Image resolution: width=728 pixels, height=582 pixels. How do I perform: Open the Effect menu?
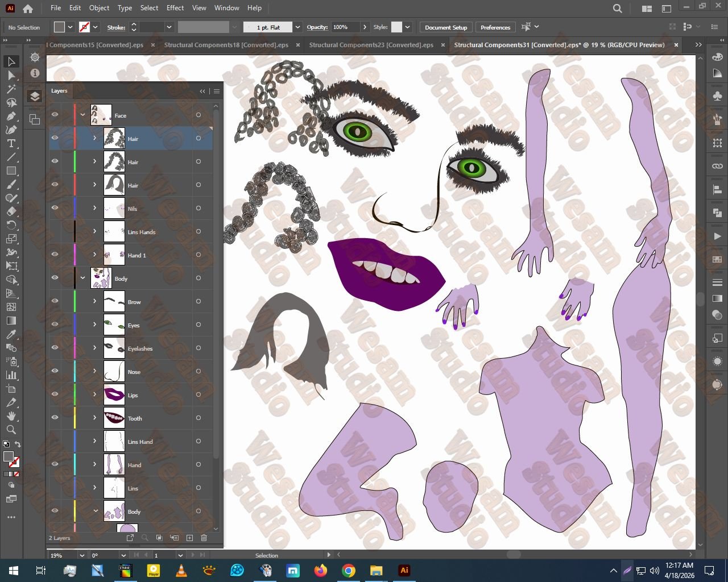175,8
